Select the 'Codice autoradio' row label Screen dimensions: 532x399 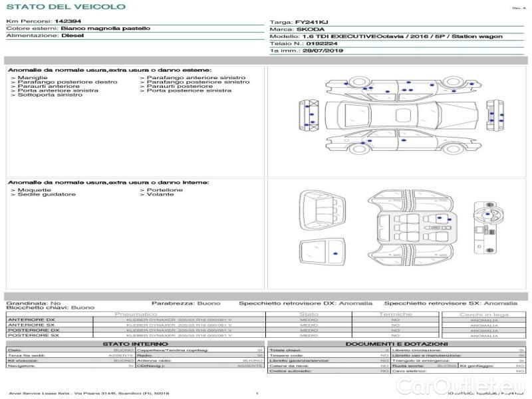(x=291, y=371)
